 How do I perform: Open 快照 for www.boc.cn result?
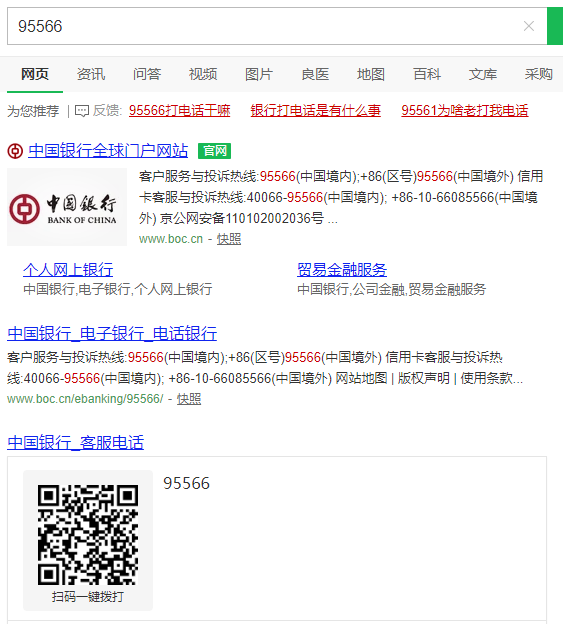229,239
